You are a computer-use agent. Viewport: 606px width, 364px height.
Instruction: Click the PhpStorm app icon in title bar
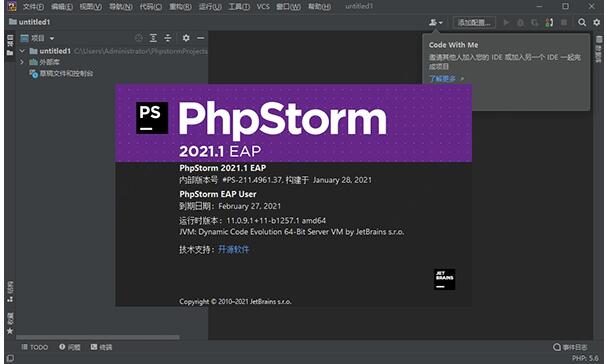12,6
